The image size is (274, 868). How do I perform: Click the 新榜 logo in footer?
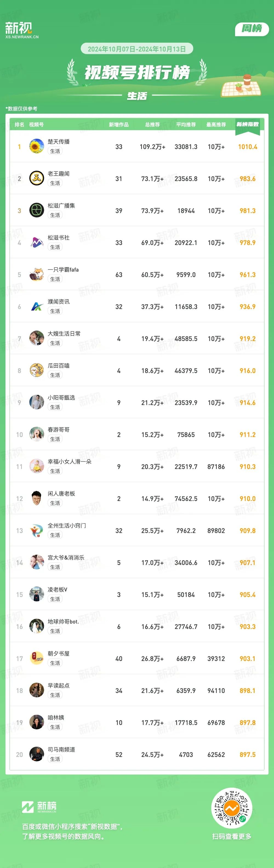39,807
